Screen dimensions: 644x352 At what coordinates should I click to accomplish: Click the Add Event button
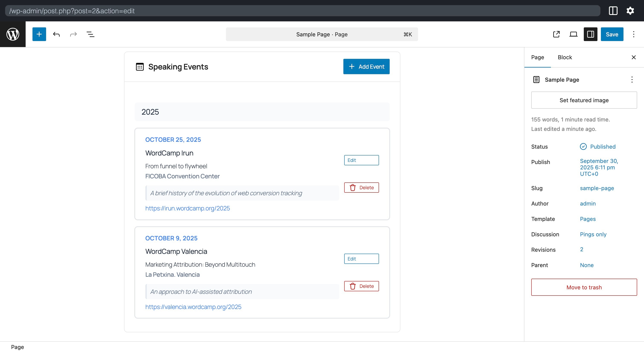[x=366, y=67]
